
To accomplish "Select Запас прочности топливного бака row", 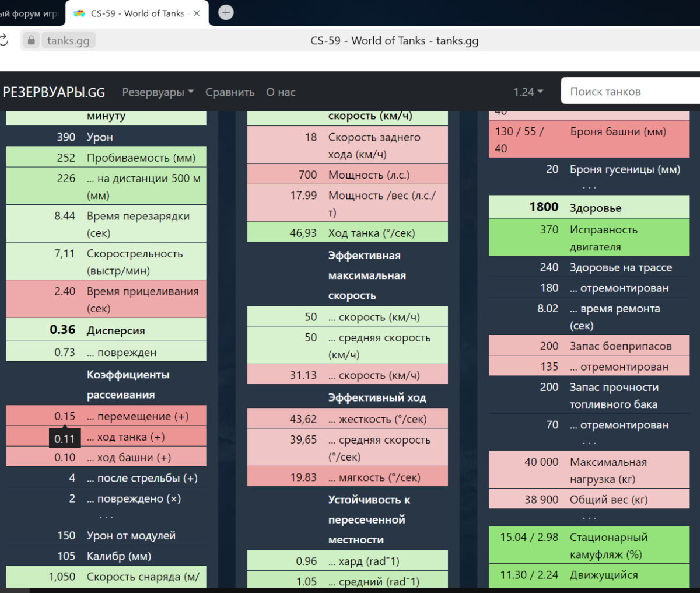I will [589, 395].
